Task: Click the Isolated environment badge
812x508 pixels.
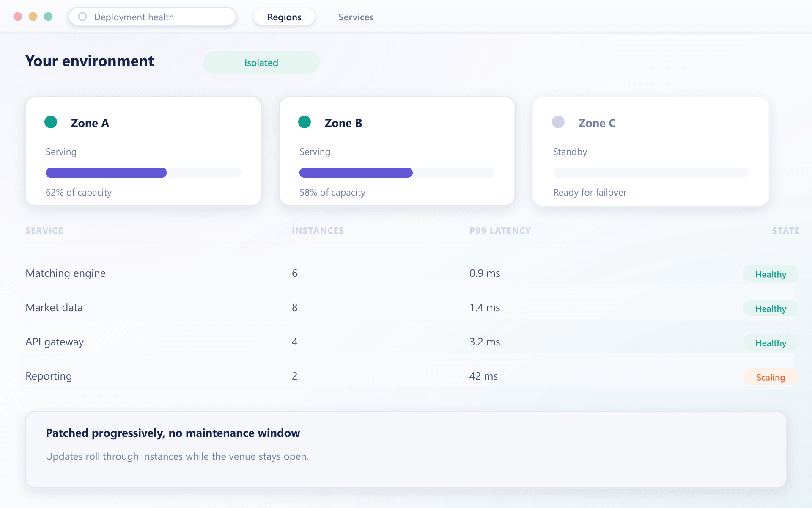Action: [261, 63]
